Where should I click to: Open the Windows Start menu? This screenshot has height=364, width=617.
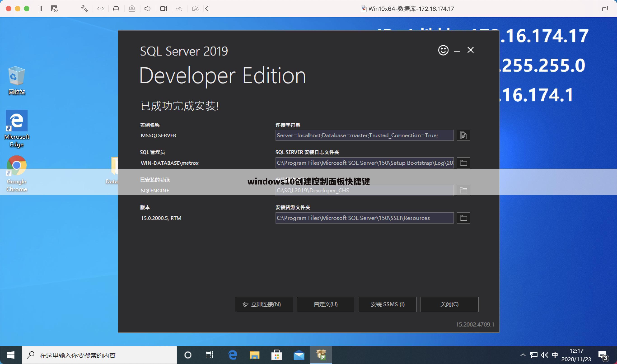click(11, 355)
